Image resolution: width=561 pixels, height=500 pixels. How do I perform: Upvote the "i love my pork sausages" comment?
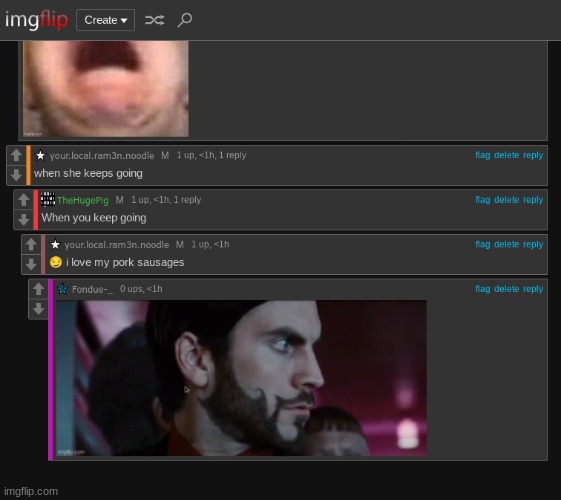point(31,244)
